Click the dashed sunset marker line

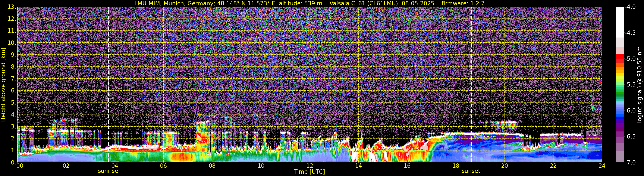pyautogui.click(x=471, y=84)
